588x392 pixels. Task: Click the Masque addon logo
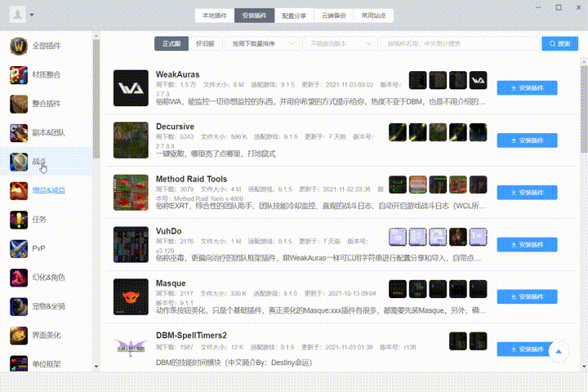click(x=131, y=296)
